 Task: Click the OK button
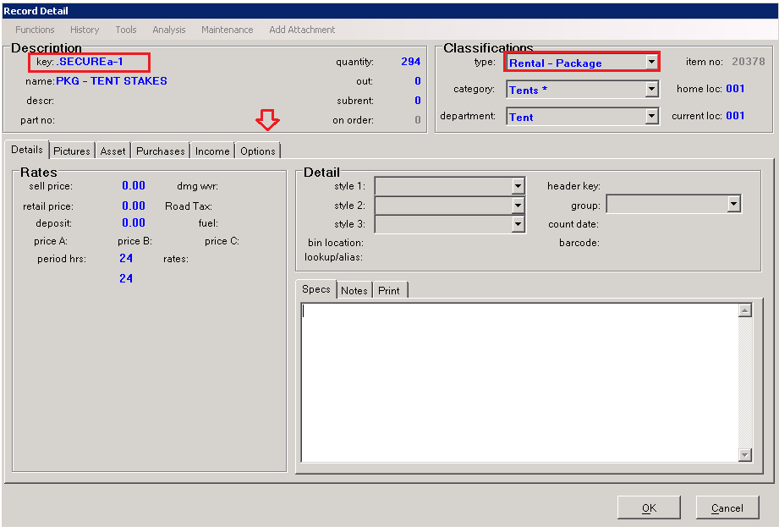[x=649, y=508]
